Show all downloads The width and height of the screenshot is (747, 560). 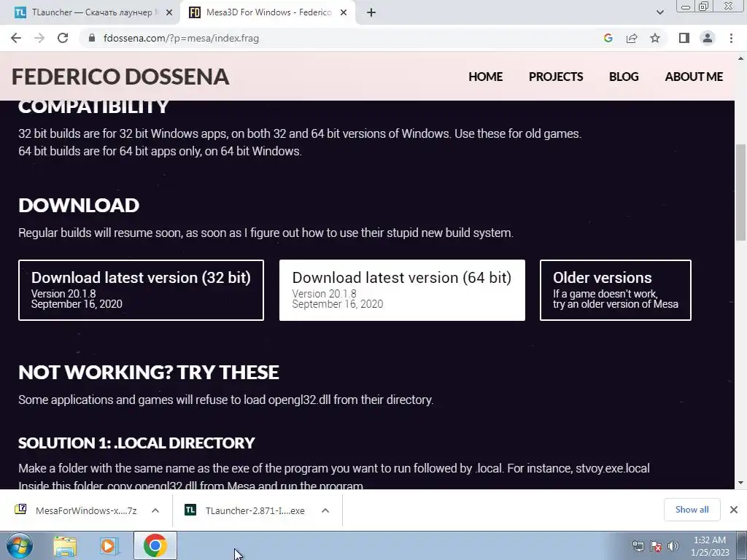point(692,510)
